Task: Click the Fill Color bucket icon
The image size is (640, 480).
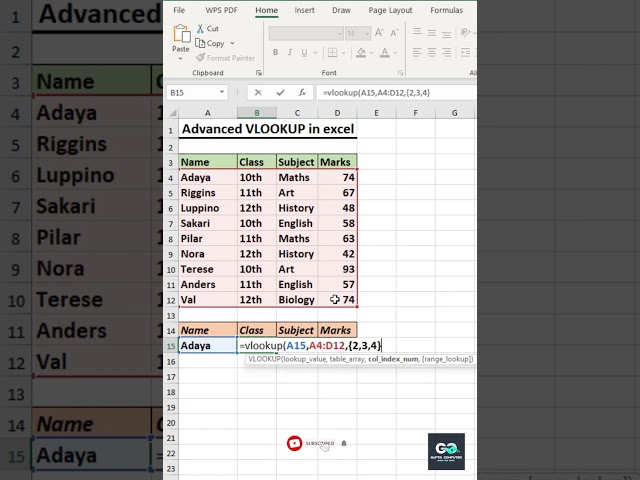Action: [x=361, y=52]
